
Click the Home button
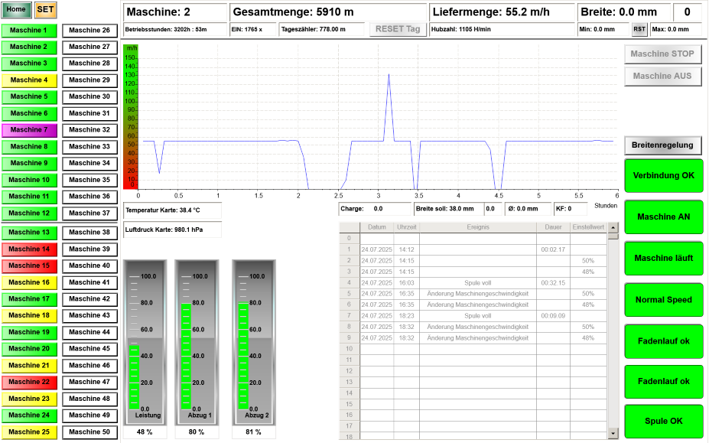(x=15, y=9)
